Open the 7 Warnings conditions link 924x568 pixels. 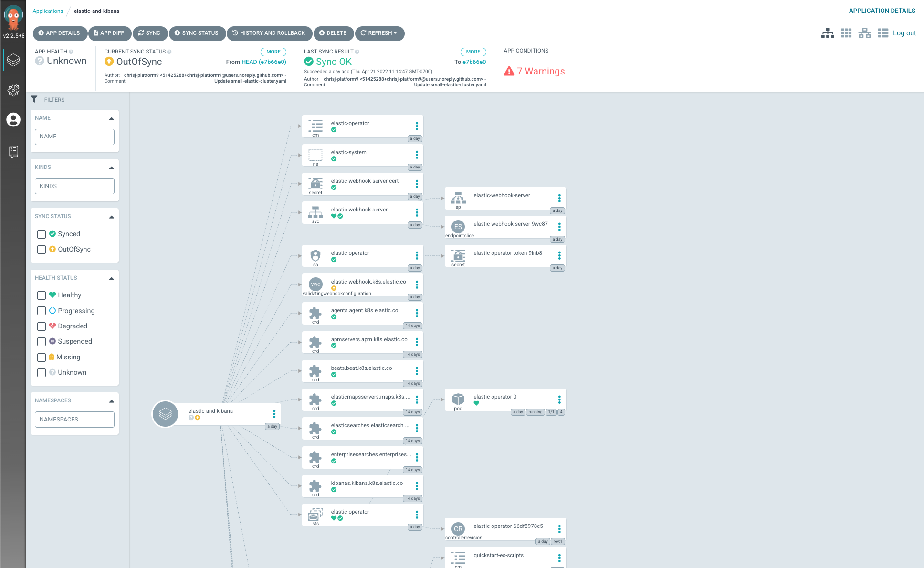click(x=541, y=71)
